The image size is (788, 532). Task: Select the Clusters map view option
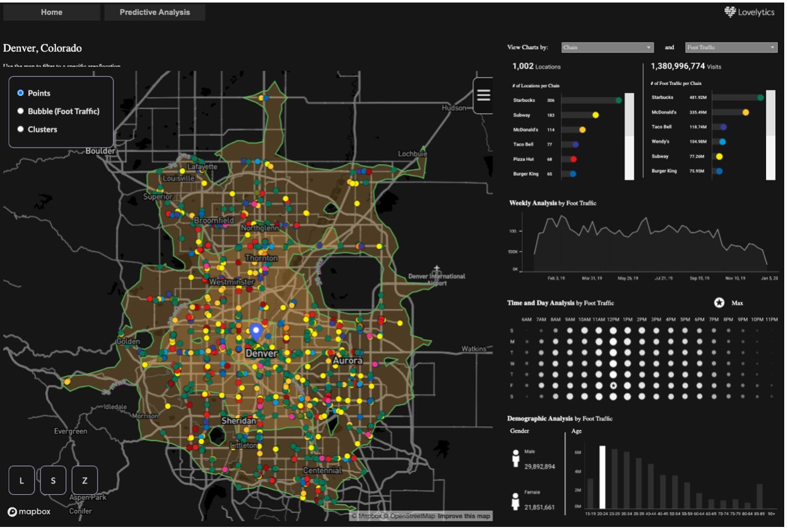(x=21, y=129)
